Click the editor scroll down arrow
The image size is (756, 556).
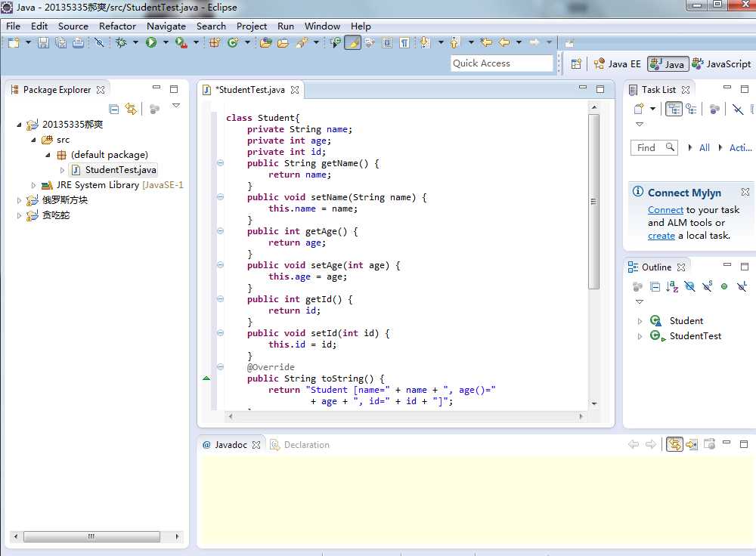coord(594,403)
